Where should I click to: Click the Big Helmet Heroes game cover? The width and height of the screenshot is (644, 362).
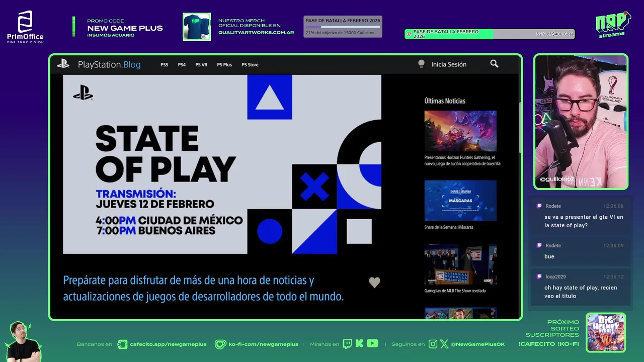pyautogui.click(x=606, y=332)
